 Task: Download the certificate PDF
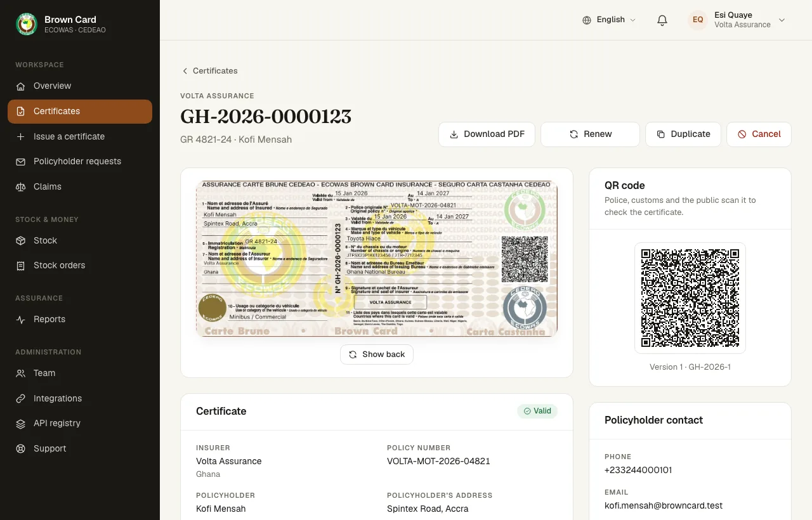click(x=487, y=134)
